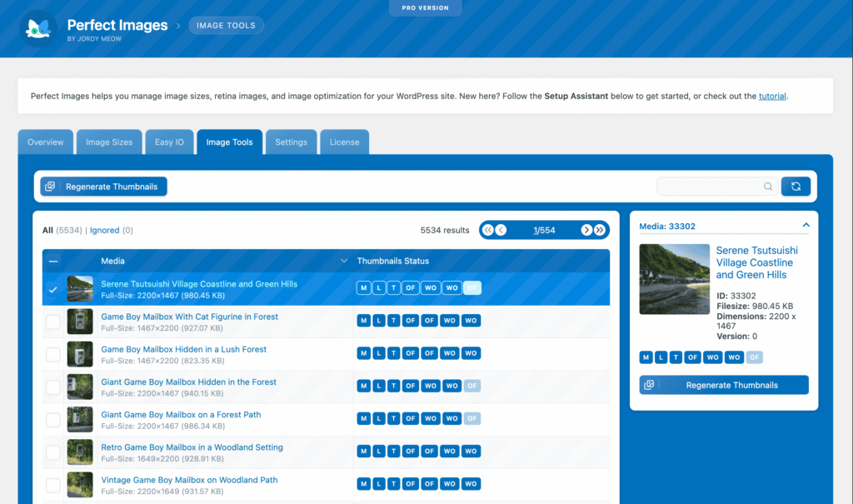The height and width of the screenshot is (504, 853).
Task: Go to the next page of media
Action: tap(586, 229)
